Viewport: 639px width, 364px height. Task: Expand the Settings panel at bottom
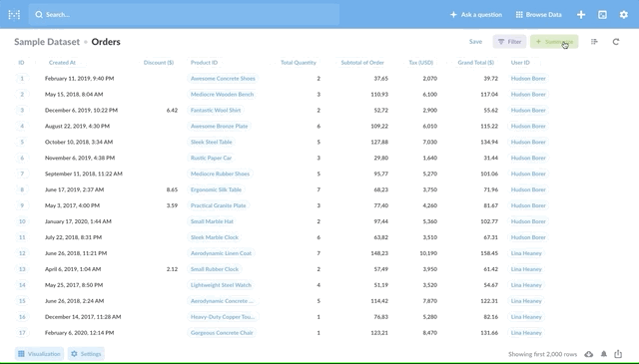86,354
